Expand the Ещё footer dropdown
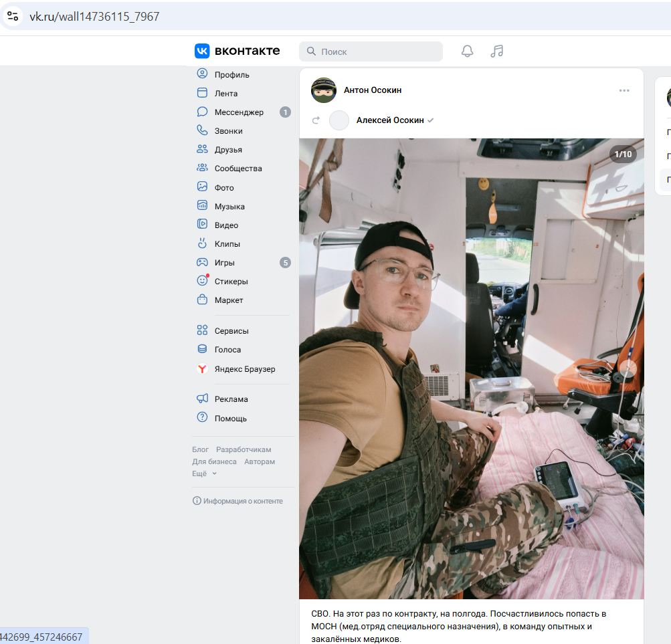The width and height of the screenshot is (671, 644). click(x=204, y=473)
